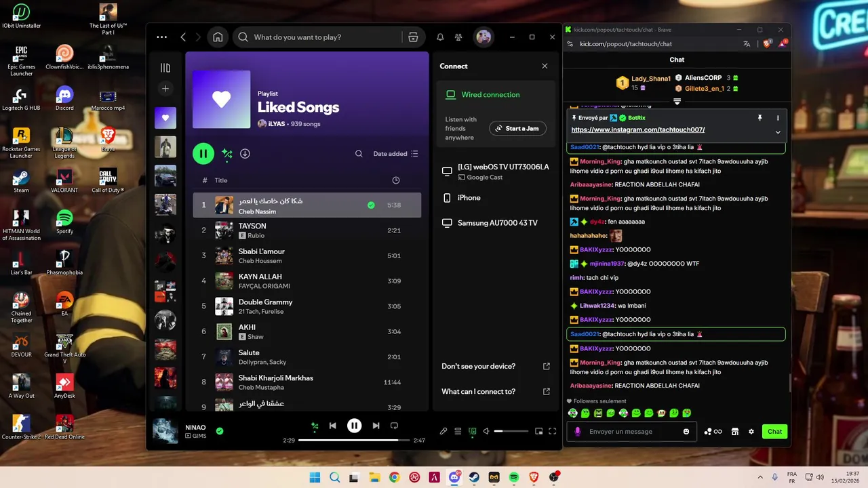Pause playback in the bottom player bar
This screenshot has height=488, width=868.
[355, 426]
